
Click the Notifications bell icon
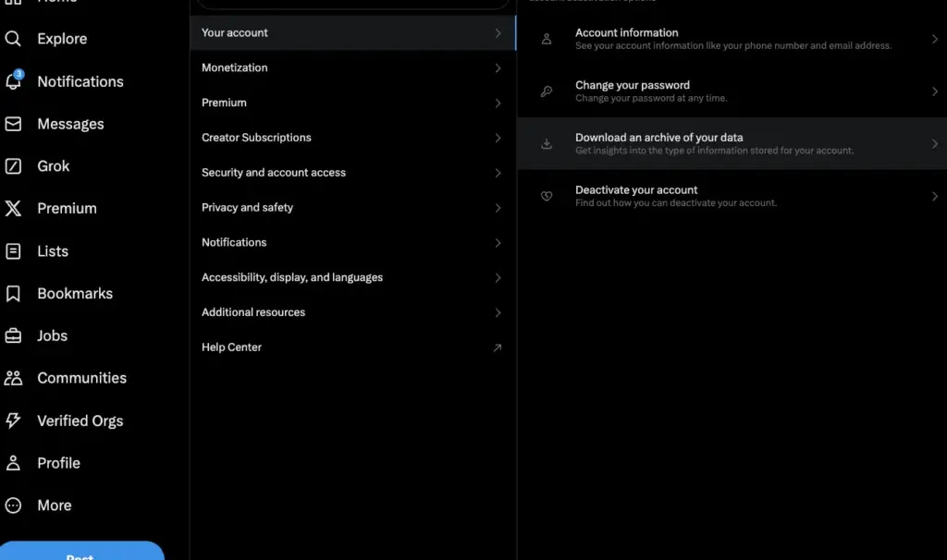pos(13,80)
